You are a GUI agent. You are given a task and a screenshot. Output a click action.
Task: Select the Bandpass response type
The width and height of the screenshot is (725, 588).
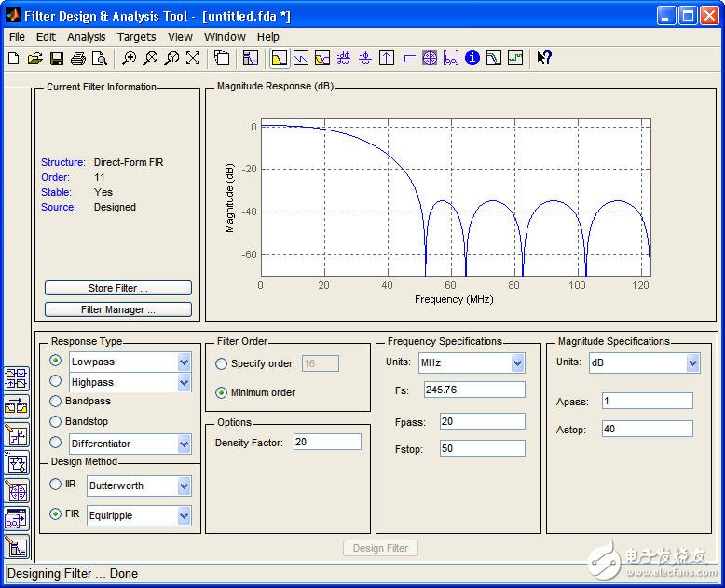pos(57,402)
